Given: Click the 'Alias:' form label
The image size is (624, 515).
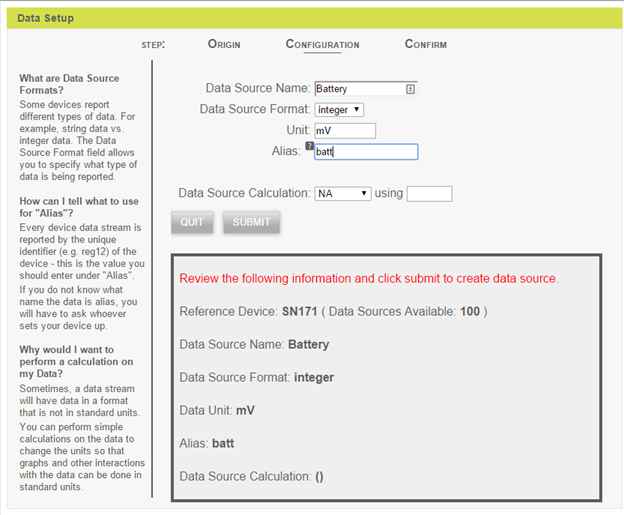Looking at the screenshot, I should coord(286,151).
